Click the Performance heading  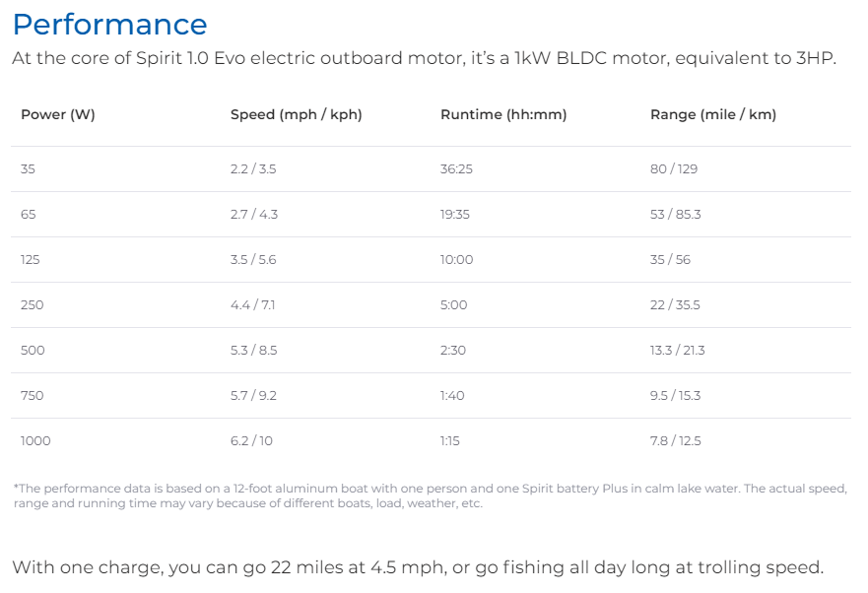point(109,25)
